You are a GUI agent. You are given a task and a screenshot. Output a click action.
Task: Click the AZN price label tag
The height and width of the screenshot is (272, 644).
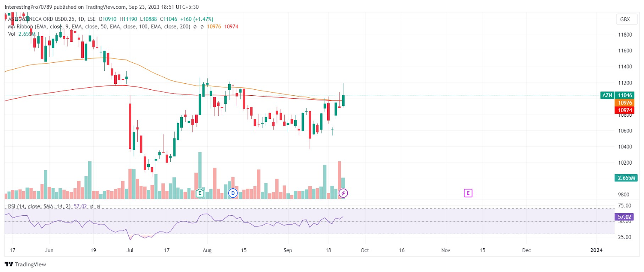point(607,95)
